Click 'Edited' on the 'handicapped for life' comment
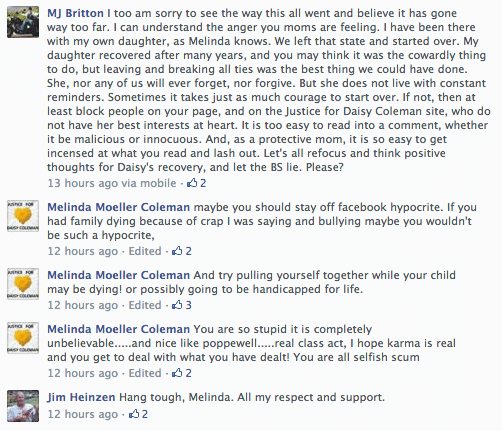This screenshot has height=431, width=502. 145,305
